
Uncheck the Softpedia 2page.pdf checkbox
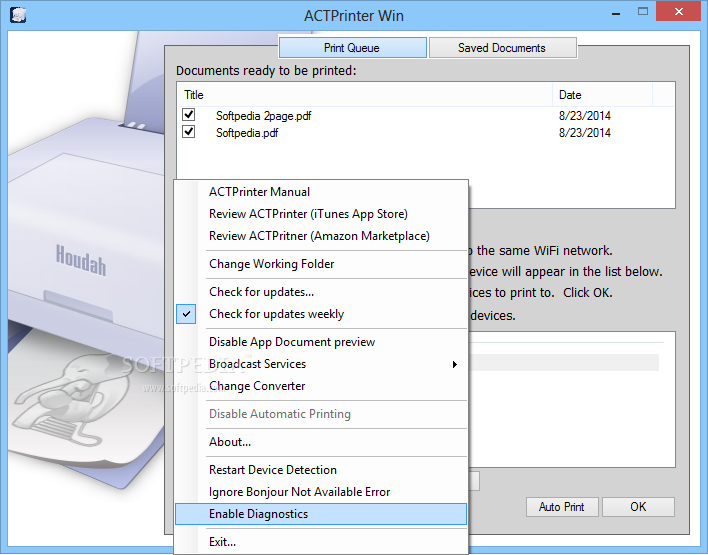pos(189,115)
